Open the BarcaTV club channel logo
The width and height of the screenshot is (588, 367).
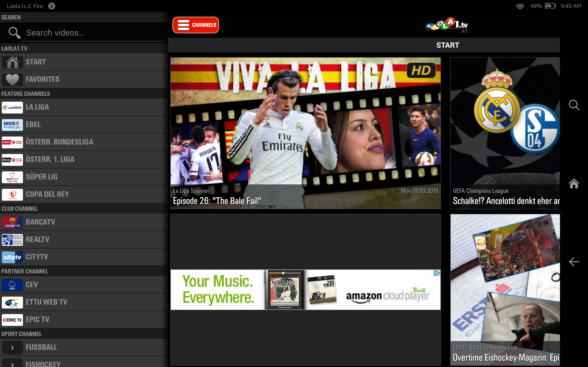[x=12, y=222]
